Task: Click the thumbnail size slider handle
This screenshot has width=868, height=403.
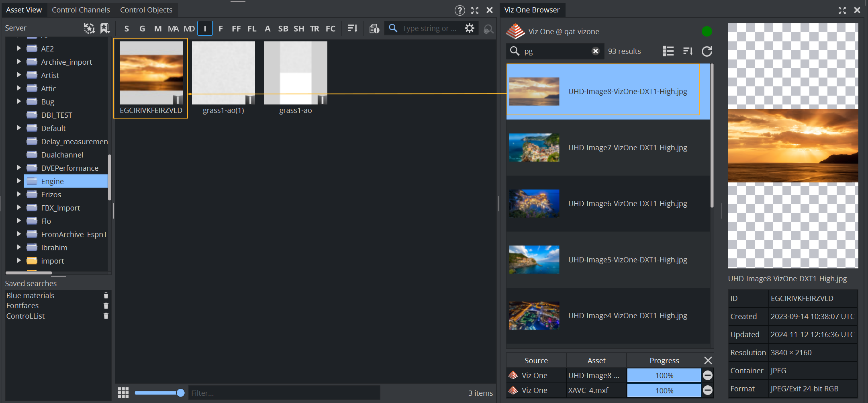Action: coord(180,393)
